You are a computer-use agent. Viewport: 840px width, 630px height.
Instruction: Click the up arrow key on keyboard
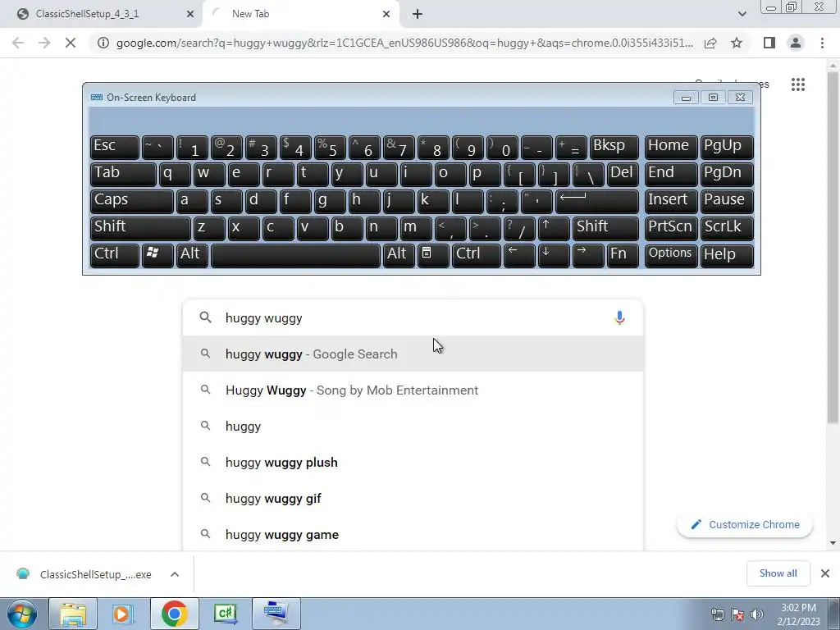click(x=553, y=228)
